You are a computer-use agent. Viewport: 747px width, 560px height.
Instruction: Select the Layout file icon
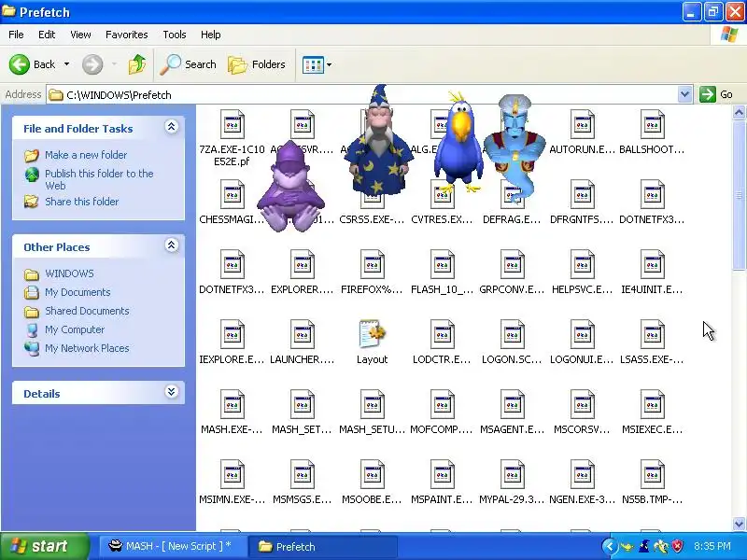[x=372, y=335]
